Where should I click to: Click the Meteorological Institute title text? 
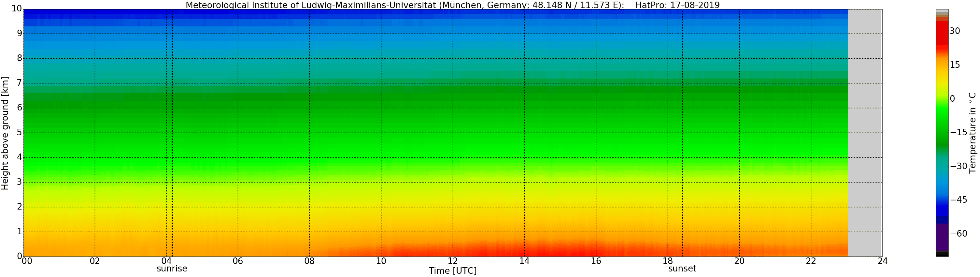pos(405,5)
